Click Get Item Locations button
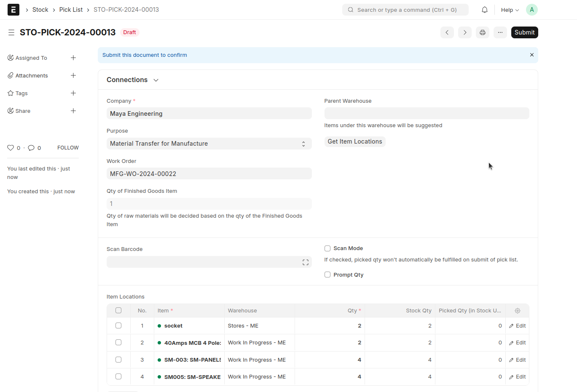Viewport: 577px width, 392px height. 354,141
